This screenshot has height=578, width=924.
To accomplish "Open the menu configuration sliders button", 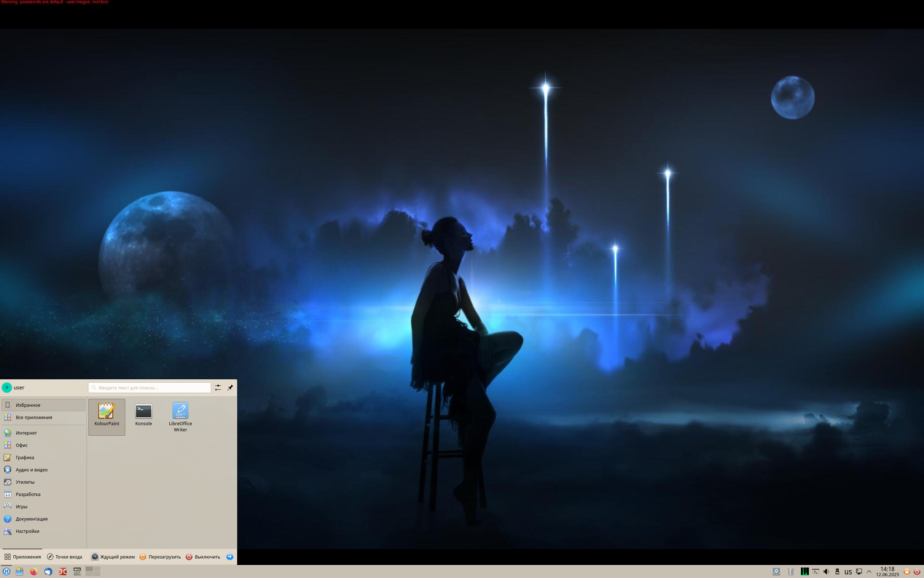I will [218, 388].
